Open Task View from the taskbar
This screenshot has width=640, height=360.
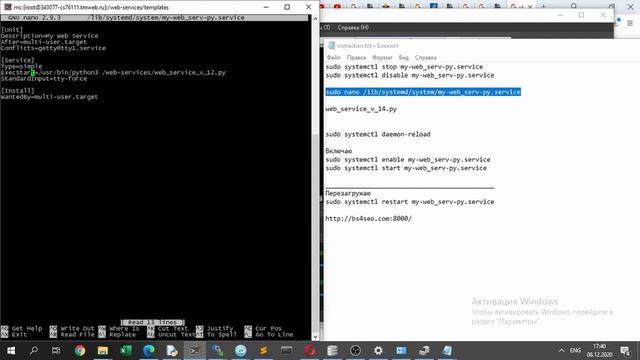(56, 350)
